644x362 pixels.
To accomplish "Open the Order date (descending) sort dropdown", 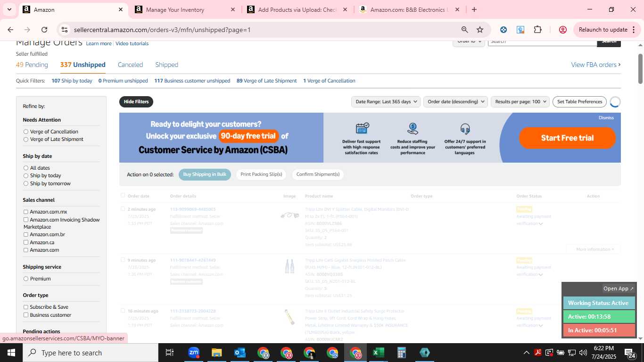I will 455,101.
